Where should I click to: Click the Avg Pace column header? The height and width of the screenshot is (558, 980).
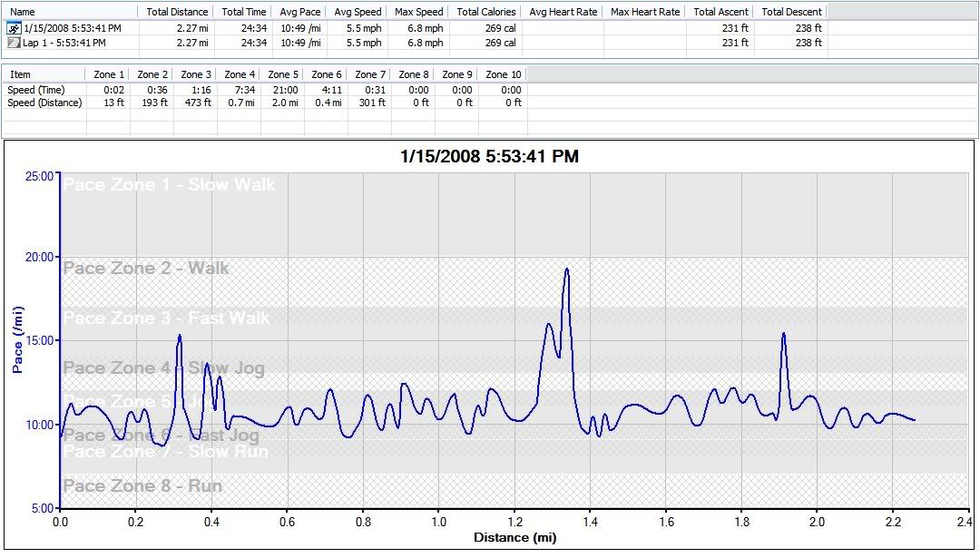299,12
